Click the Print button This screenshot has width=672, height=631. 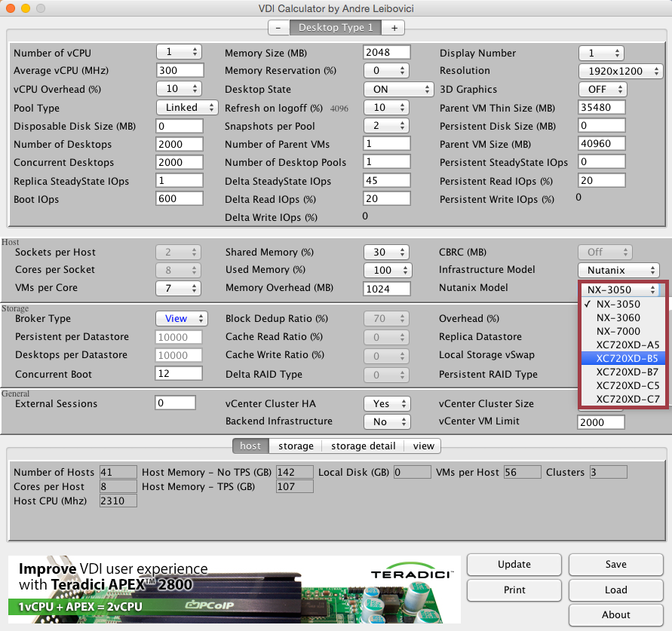514,590
